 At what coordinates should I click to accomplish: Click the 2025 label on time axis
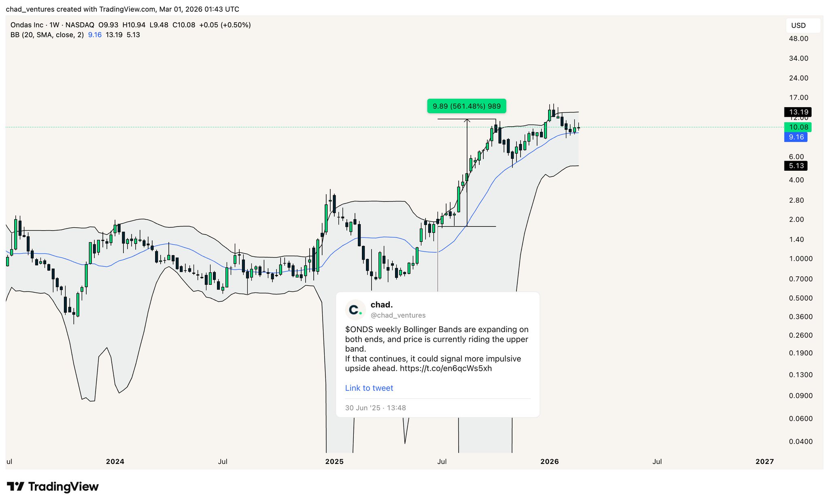[x=334, y=462]
